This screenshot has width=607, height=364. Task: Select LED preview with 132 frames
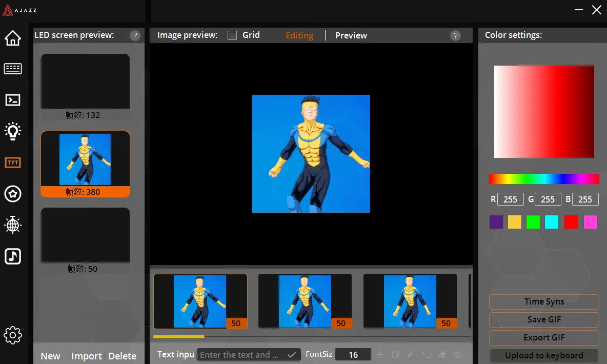tap(85, 87)
